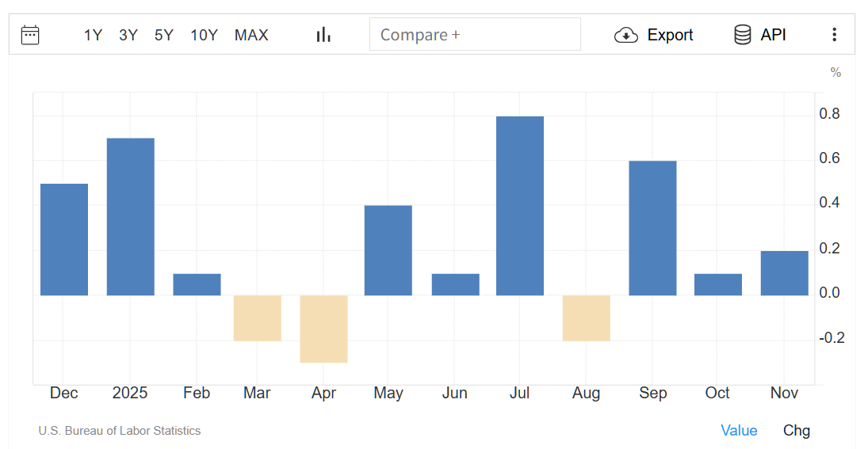Click the database API icon
The width and height of the screenshot is (868, 449).
click(743, 35)
